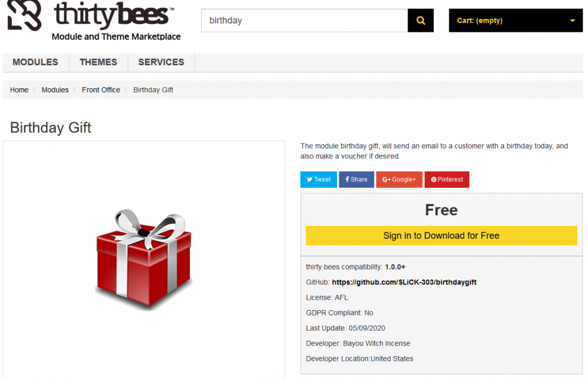The height and width of the screenshot is (379, 588).
Task: Share via the Tweet button
Action: pyautogui.click(x=319, y=179)
